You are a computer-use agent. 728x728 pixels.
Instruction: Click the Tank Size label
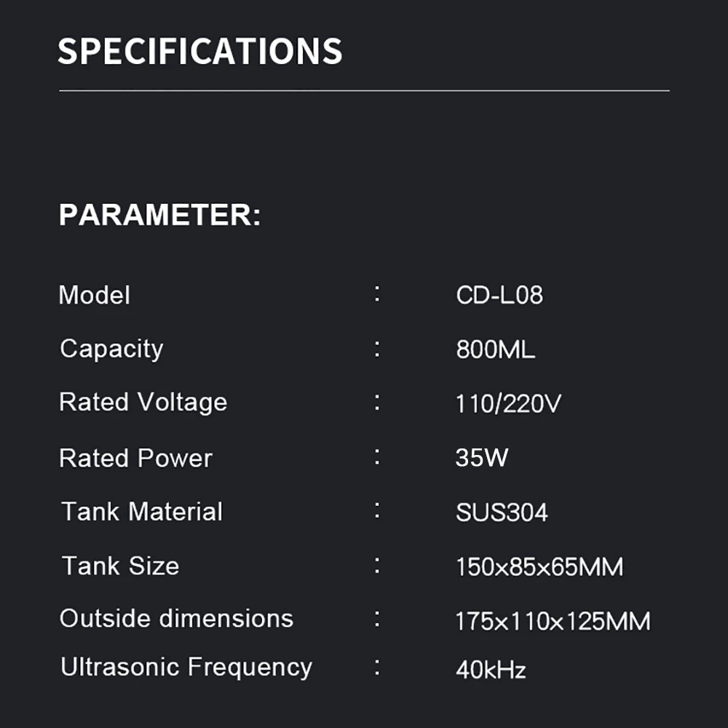(120, 566)
